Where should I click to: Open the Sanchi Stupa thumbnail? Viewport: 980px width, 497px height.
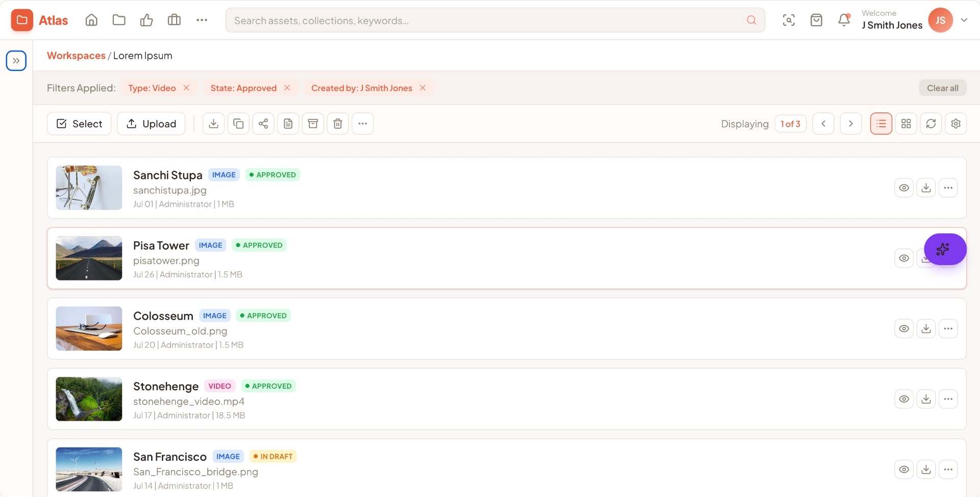click(x=89, y=187)
